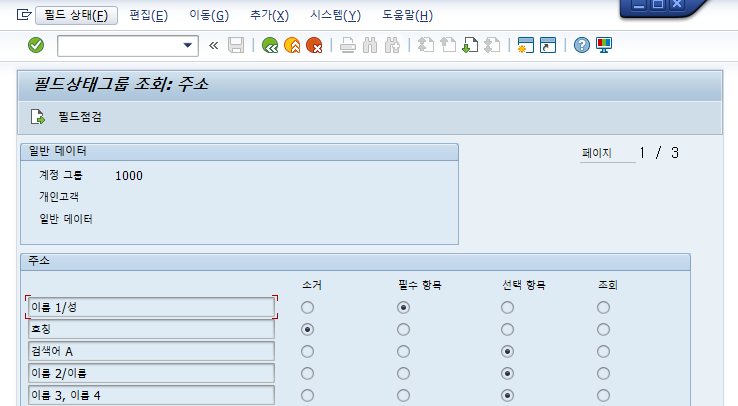
Task: Click the Print icon
Action: (x=347, y=46)
